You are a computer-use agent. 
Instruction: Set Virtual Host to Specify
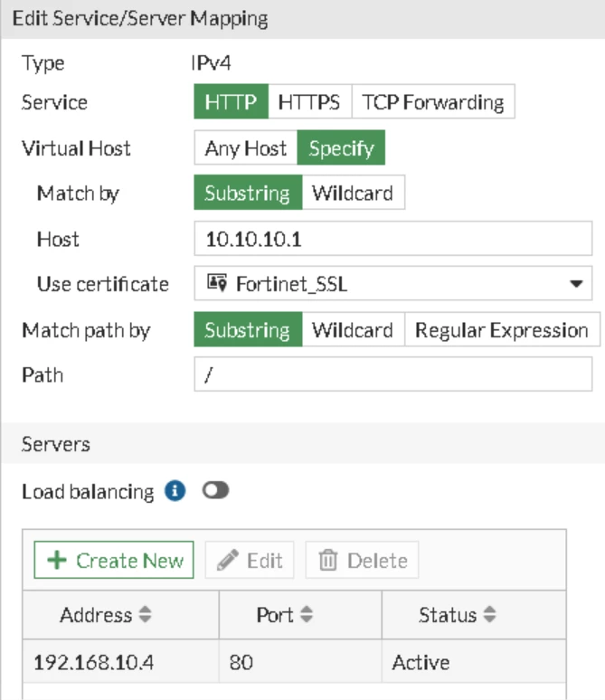[x=341, y=147]
